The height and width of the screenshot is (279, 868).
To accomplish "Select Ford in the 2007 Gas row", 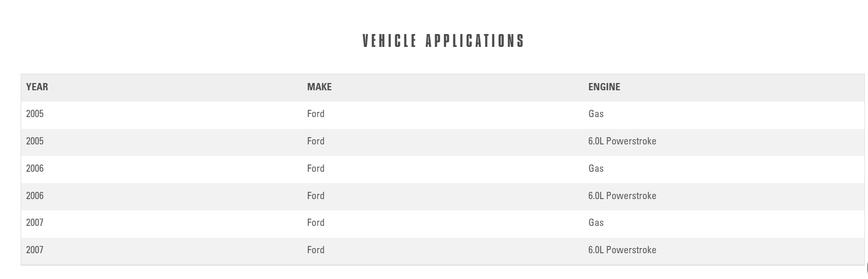I will tap(315, 223).
